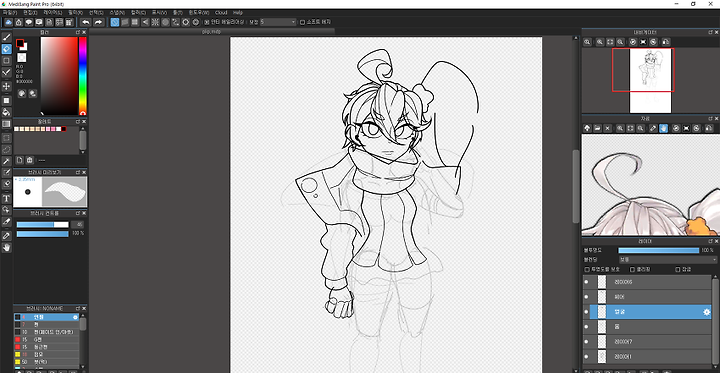Open the Help menu
The width and height of the screenshot is (720, 373).
pyautogui.click(x=238, y=12)
